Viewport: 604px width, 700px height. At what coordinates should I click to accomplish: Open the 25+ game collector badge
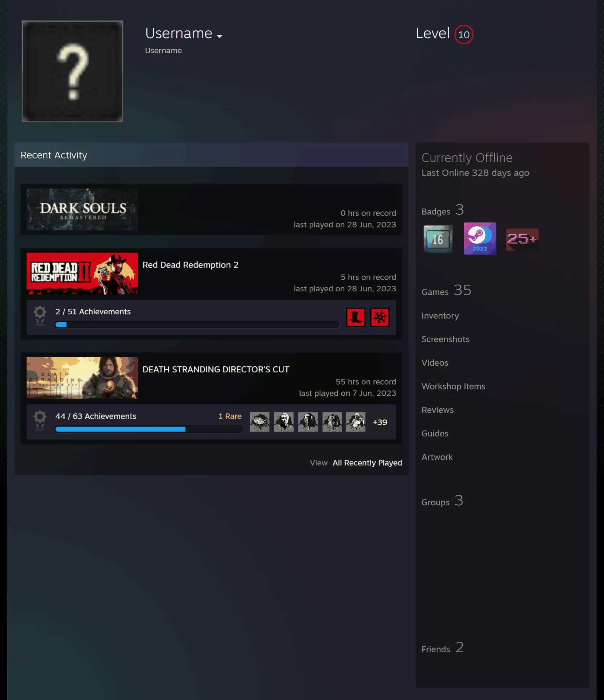[x=522, y=240]
